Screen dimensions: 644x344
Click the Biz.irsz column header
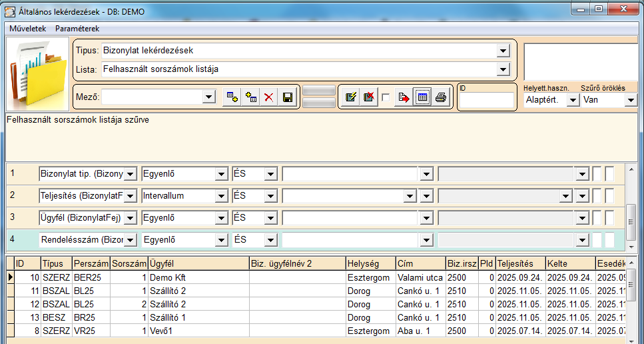coord(462,263)
